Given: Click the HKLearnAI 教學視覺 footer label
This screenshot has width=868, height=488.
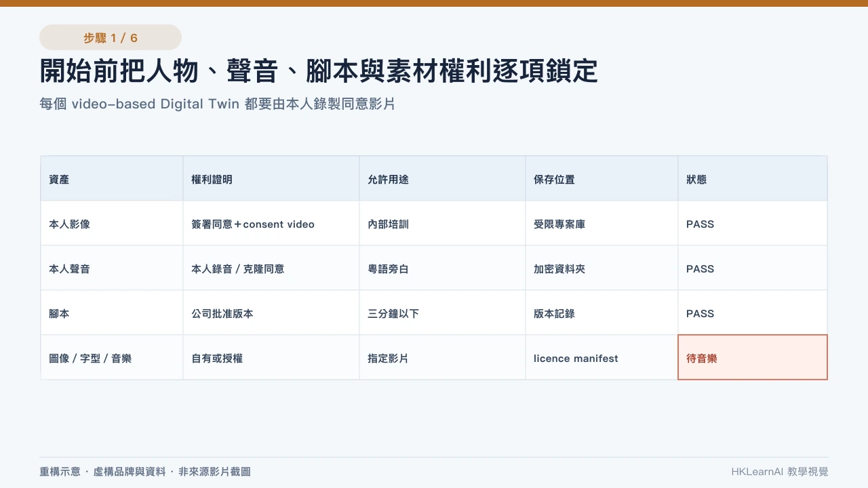Looking at the screenshot, I should tap(780, 472).
